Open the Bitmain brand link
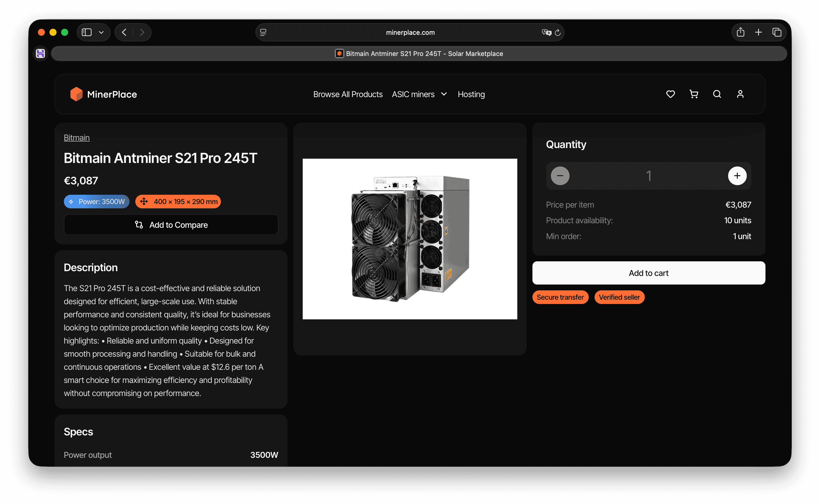 tap(76, 138)
